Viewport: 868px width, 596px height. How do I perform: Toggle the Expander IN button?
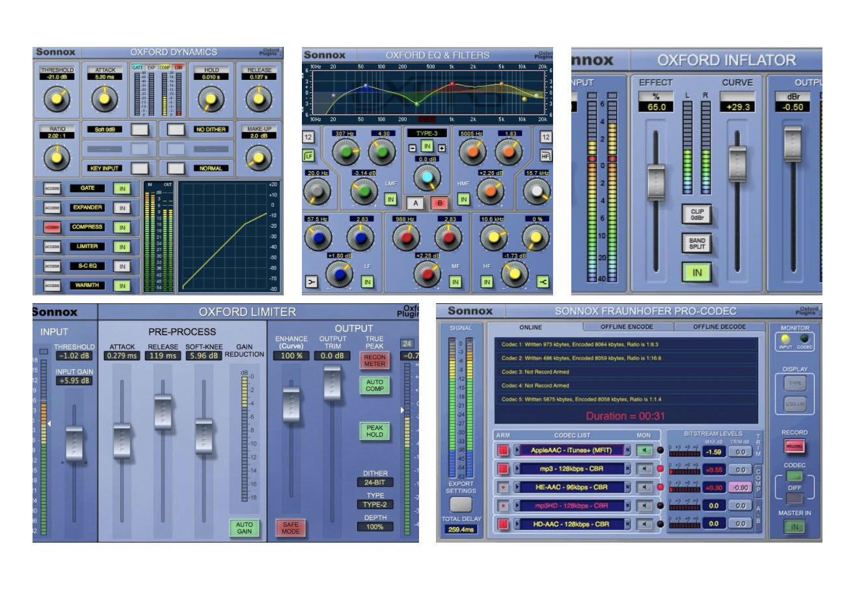click(x=122, y=208)
